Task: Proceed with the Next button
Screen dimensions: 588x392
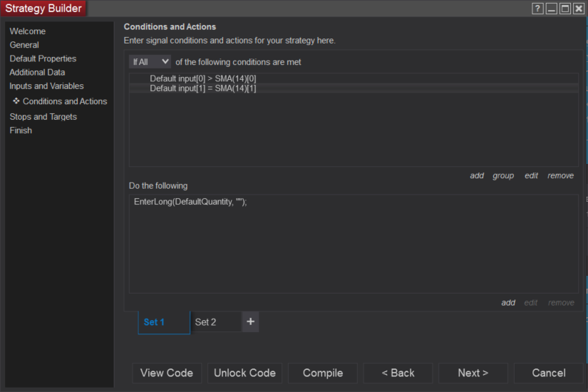Action: click(473, 373)
